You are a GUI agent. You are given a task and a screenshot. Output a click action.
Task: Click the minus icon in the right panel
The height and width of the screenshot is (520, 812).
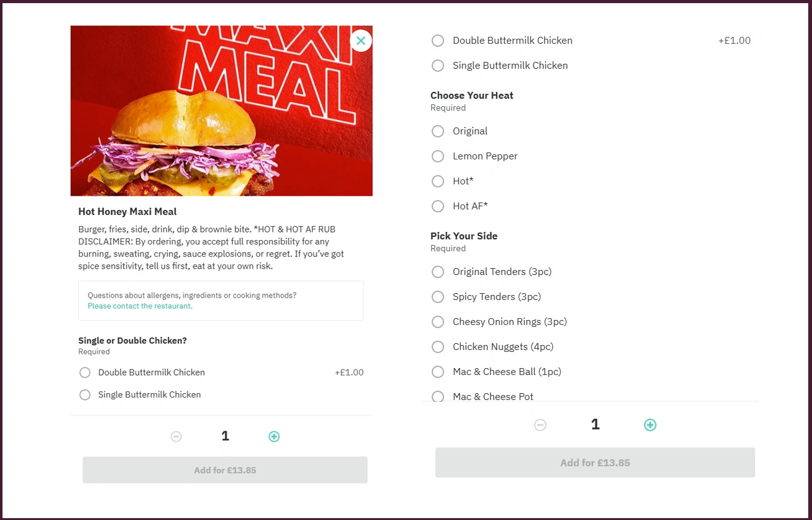point(540,425)
